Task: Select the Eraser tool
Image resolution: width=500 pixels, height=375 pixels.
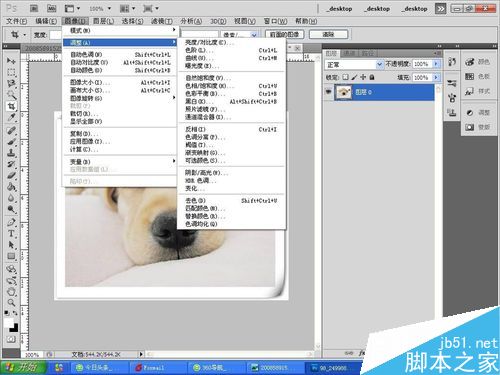Action: [11, 176]
